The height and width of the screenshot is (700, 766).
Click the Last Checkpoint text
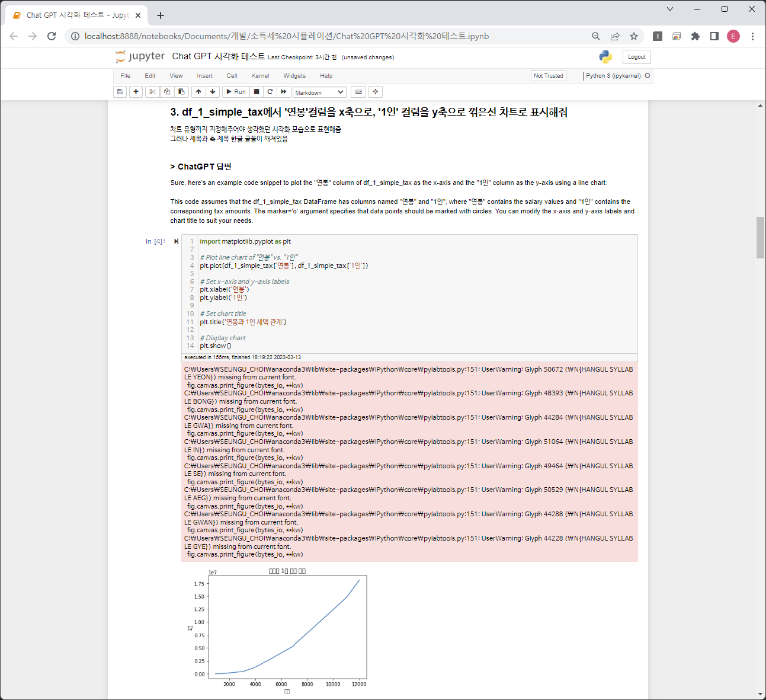(302, 57)
